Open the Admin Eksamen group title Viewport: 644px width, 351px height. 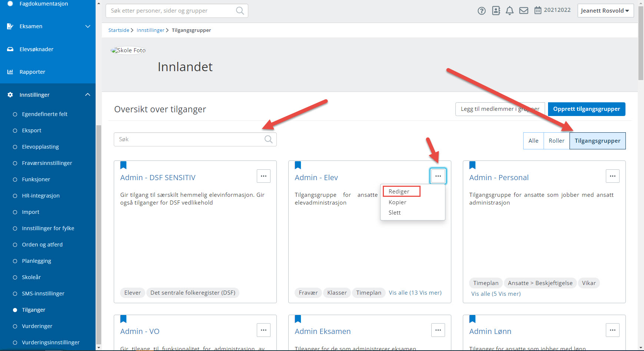click(323, 331)
